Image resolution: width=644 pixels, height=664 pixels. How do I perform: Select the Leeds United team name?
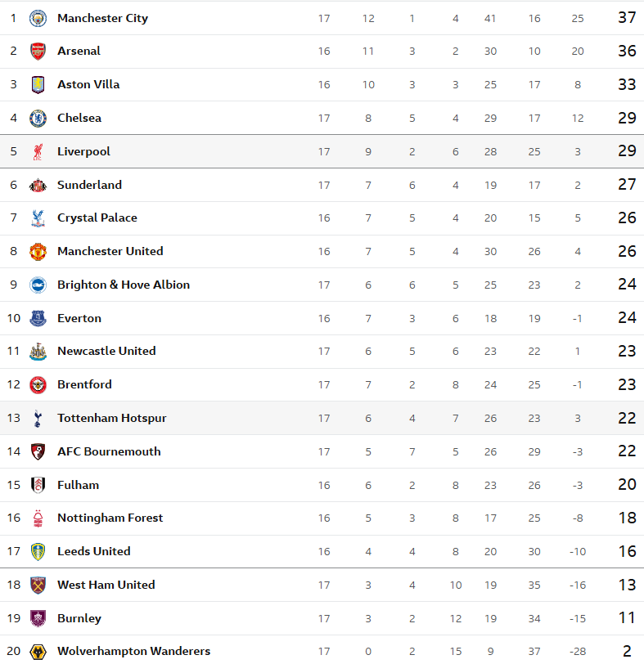pos(93,551)
